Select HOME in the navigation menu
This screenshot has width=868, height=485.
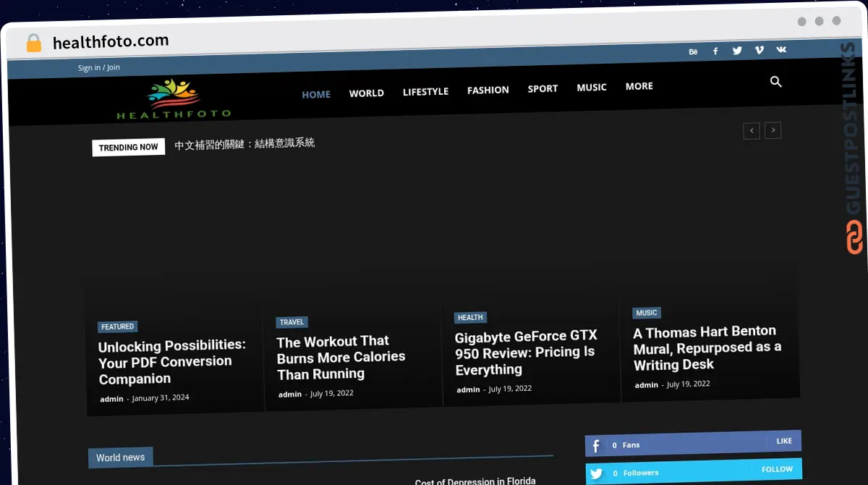click(x=316, y=94)
